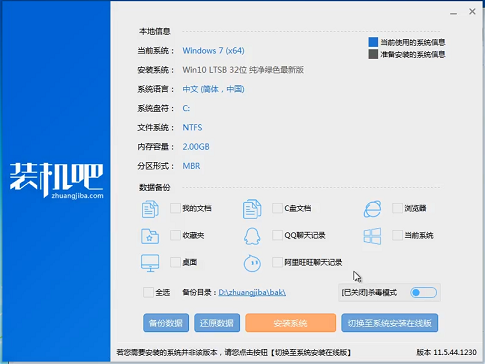The width and height of the screenshot is (485, 364).
Task: Click the NTFS file system value
Action: pyautogui.click(x=192, y=128)
